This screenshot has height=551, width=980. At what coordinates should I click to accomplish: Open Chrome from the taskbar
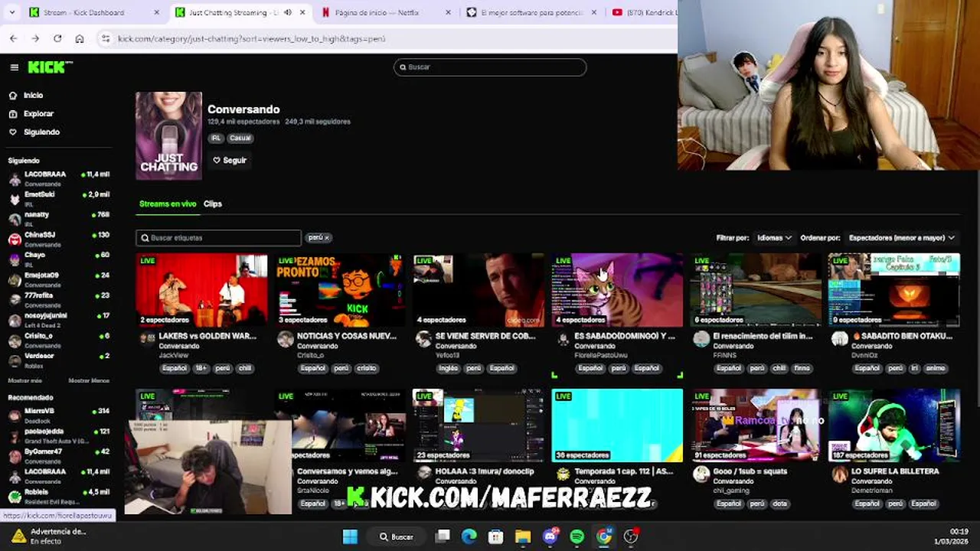click(x=604, y=536)
